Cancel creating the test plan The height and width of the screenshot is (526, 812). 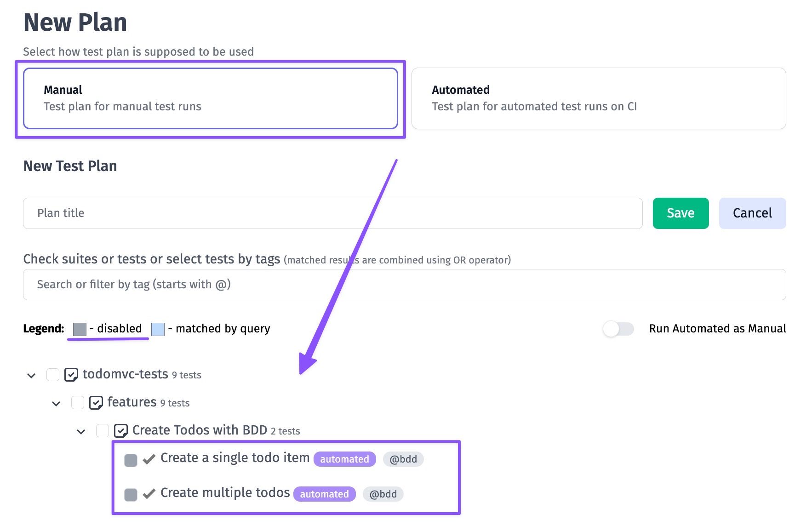click(x=752, y=213)
